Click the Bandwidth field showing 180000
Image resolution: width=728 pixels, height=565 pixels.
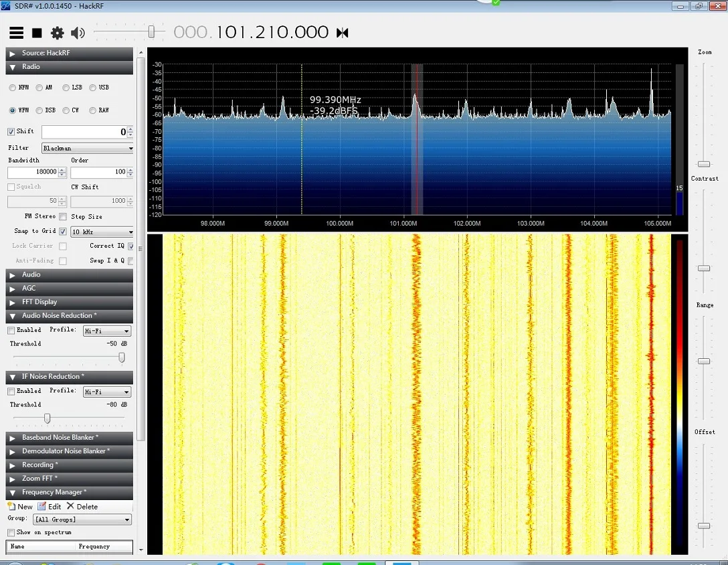click(33, 172)
